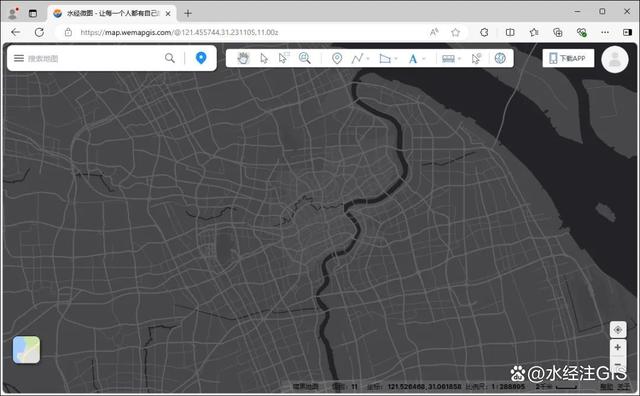The image size is (640, 396).
Task: Click the blue location pin beside search
Action: 201,58
